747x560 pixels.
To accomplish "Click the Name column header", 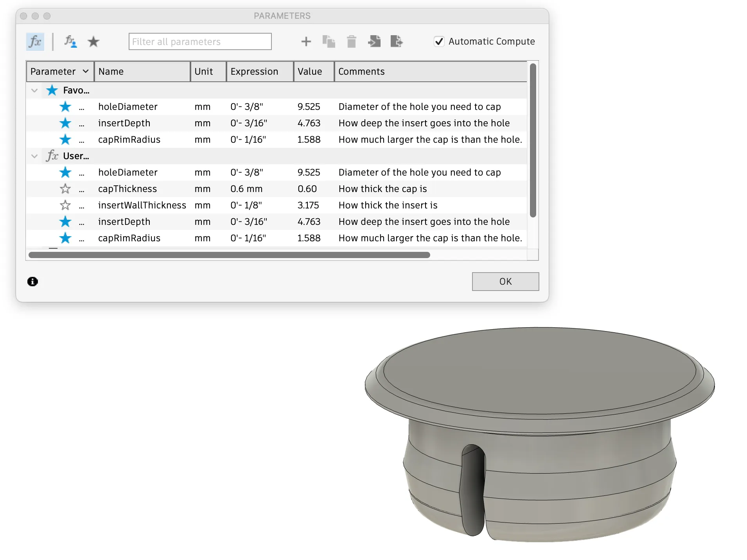I will [142, 72].
